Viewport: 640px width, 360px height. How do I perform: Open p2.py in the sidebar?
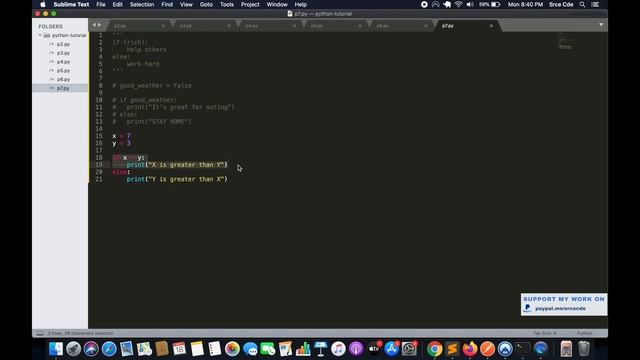click(63, 44)
